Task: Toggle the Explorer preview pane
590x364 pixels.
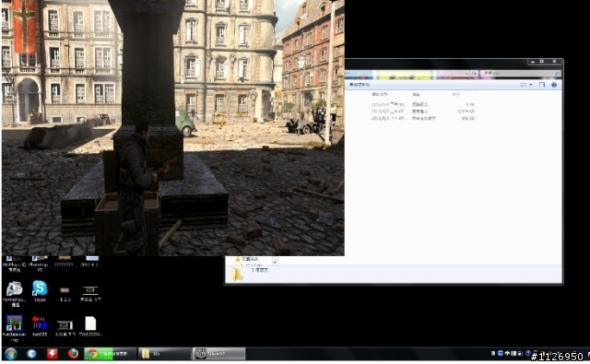Action: 542,85
